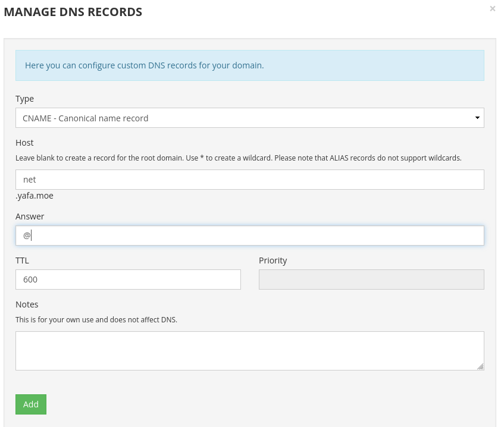Click the Host wildcard help text
Viewport: 504px width, 427px height.
tap(239, 158)
